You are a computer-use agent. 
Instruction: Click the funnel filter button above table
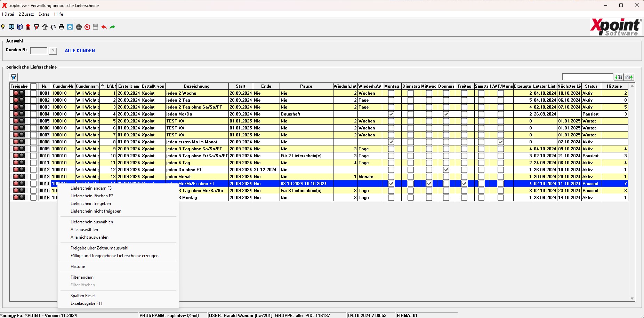click(14, 77)
